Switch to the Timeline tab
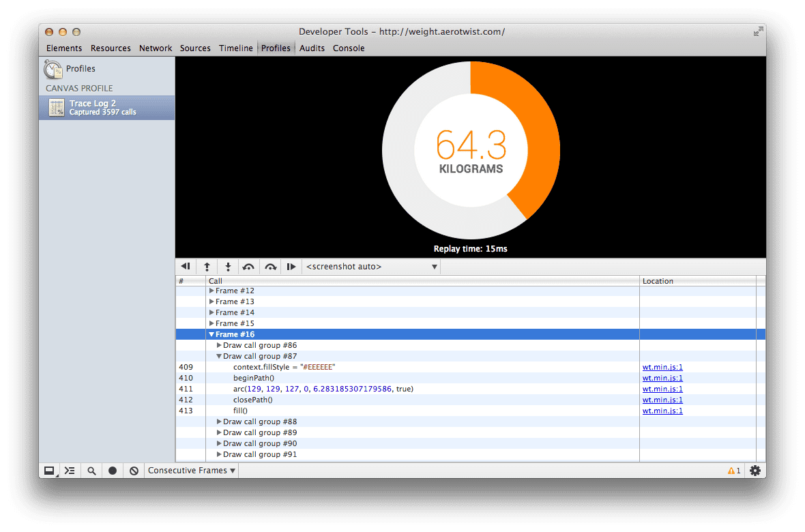Image resolution: width=805 pixels, height=532 pixels. click(235, 48)
